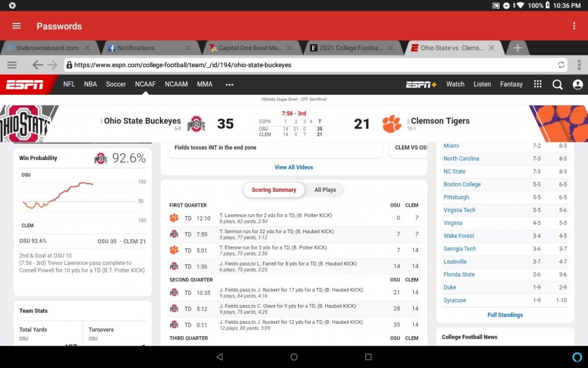Focus the URL address bar
Viewport: 588px width, 368px height.
point(315,65)
